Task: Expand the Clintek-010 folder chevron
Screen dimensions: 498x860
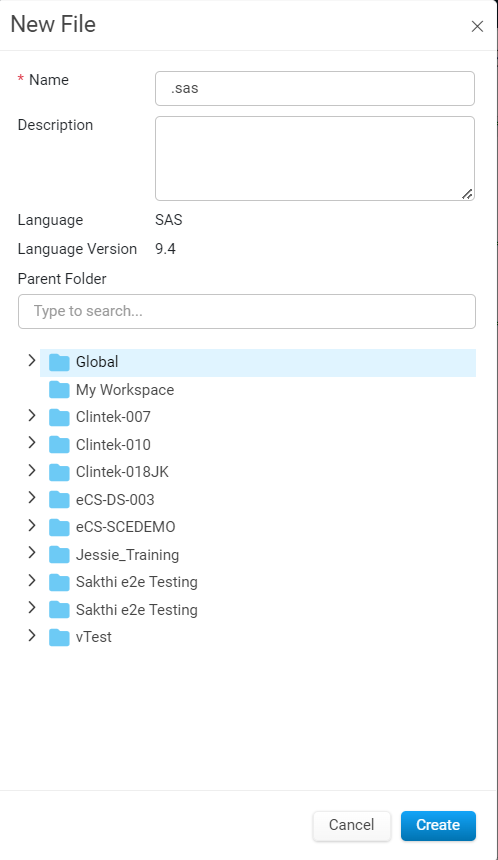Action: click(x=32, y=443)
